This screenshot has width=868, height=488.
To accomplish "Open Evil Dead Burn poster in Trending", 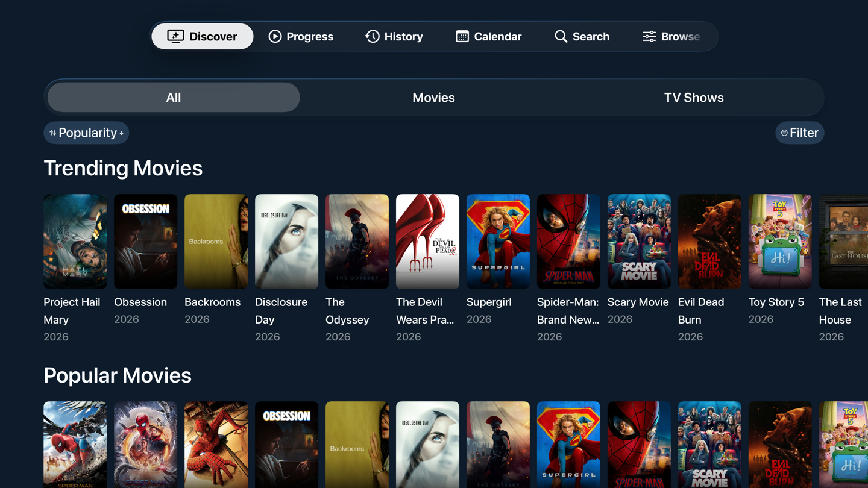I will click(x=709, y=241).
